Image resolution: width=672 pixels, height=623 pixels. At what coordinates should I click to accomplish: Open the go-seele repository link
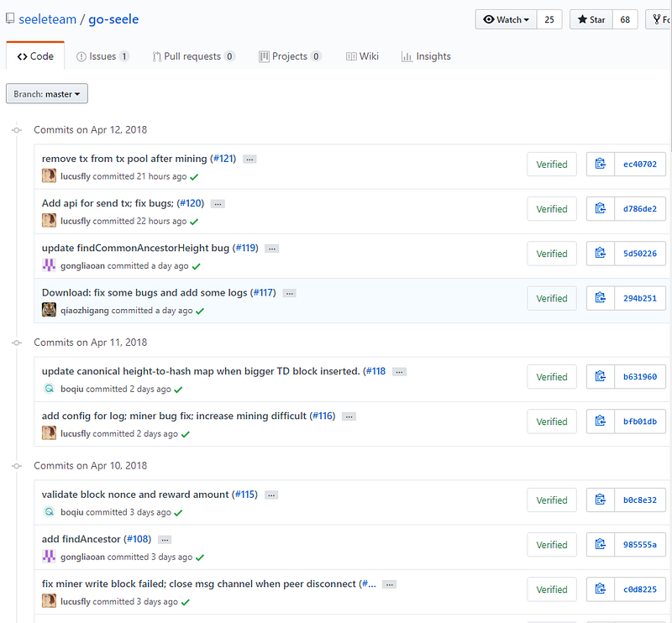tap(113, 19)
